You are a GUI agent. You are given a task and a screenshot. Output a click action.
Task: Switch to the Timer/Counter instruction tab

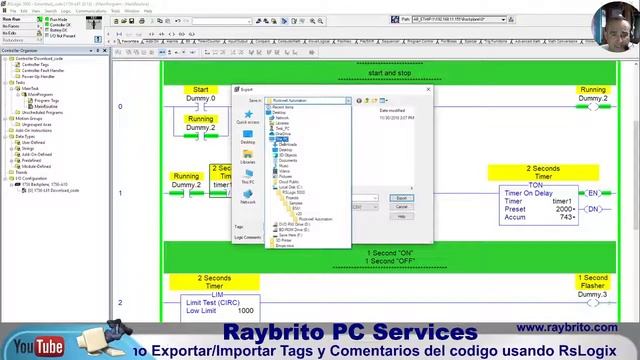click(x=209, y=42)
